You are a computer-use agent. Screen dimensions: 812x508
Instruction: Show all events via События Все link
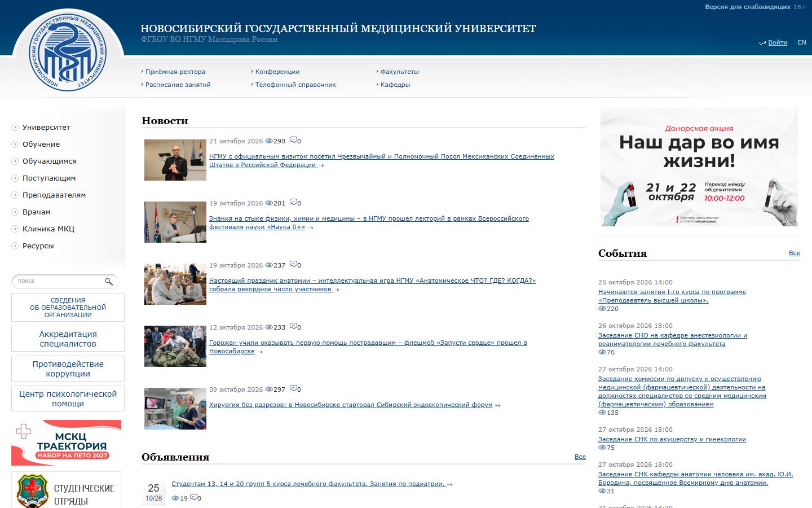(795, 253)
